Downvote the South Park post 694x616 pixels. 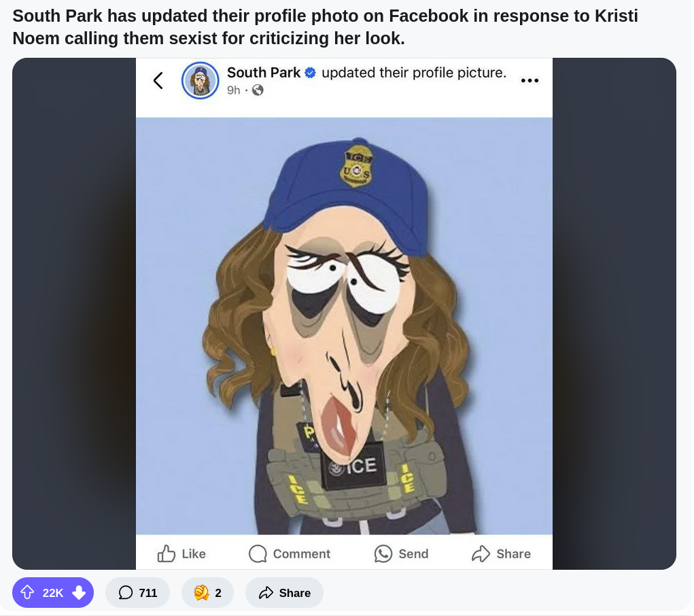(79, 592)
